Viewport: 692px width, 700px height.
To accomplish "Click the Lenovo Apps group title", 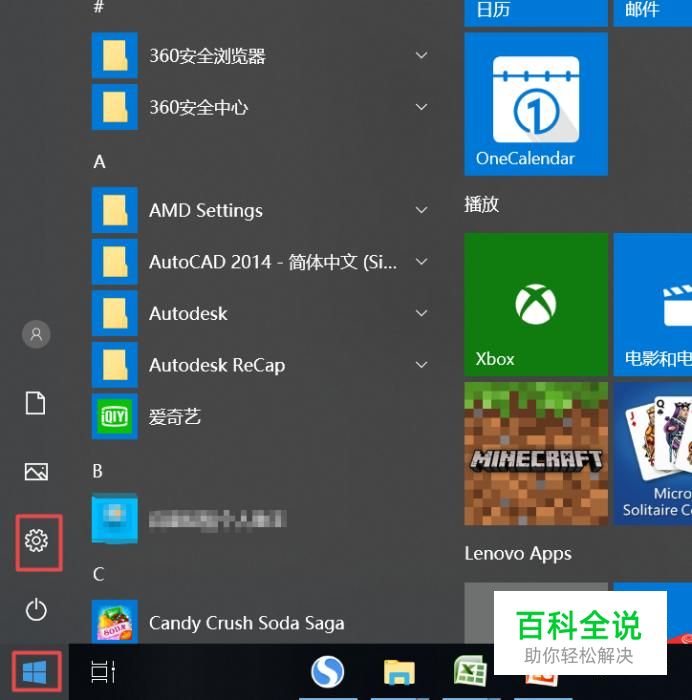I will (518, 554).
